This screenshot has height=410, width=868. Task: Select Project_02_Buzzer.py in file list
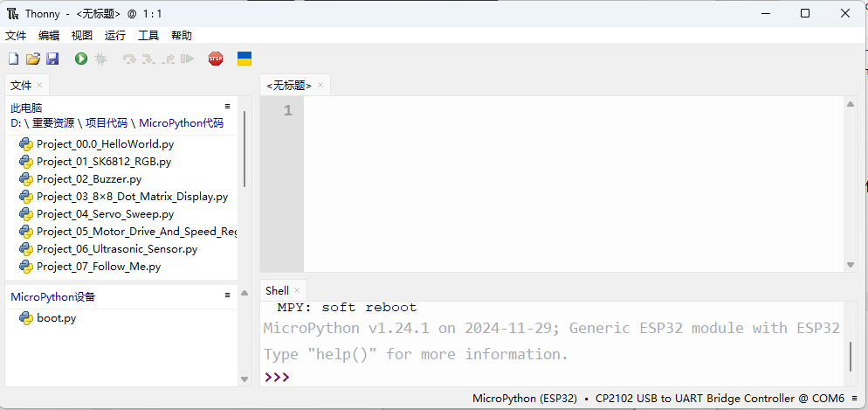(x=89, y=179)
